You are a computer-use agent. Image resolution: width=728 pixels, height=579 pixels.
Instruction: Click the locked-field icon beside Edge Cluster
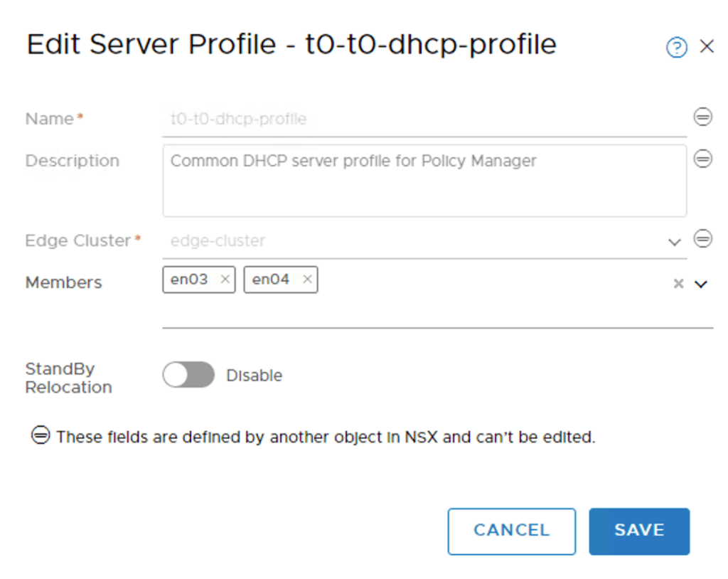[702, 239]
